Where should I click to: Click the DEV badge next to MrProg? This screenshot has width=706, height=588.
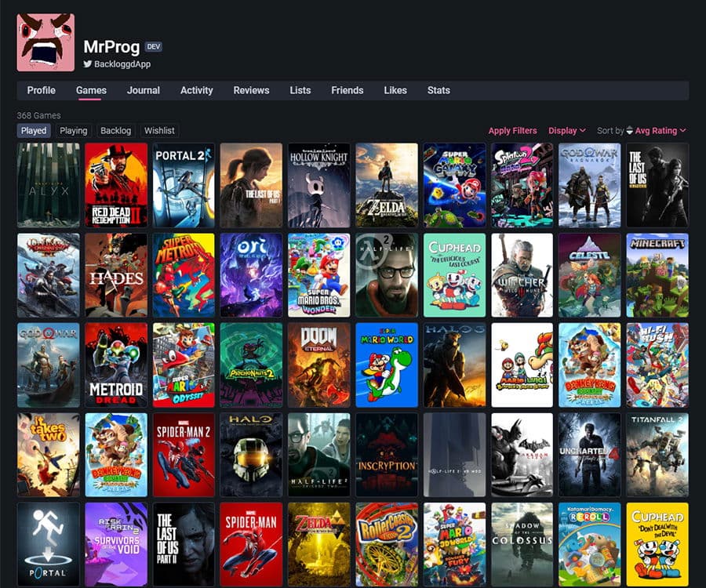[x=154, y=46]
